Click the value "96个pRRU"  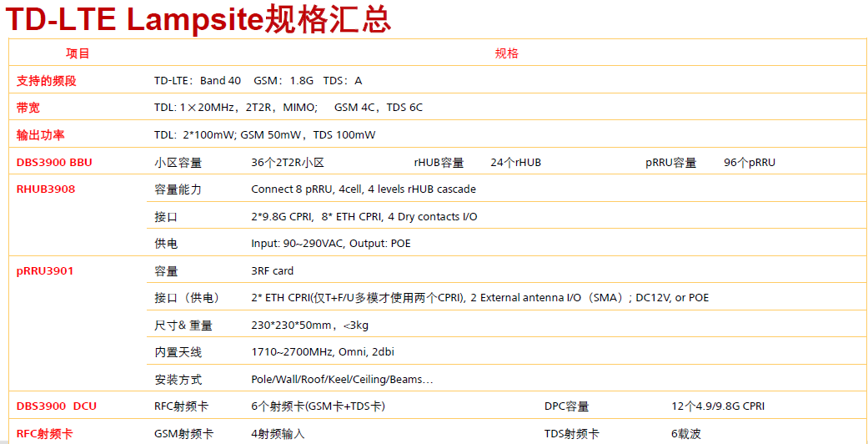click(750, 163)
